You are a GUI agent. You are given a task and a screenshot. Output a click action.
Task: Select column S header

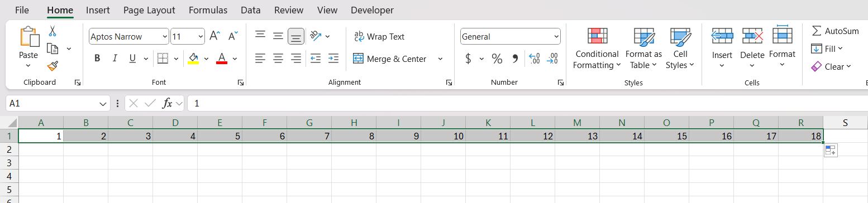pyautogui.click(x=845, y=123)
